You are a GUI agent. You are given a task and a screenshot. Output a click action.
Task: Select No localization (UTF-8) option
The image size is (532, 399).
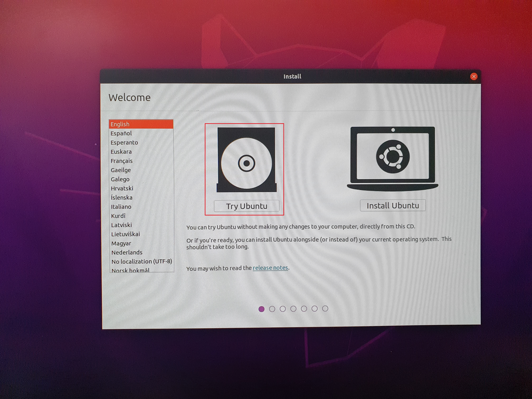(141, 261)
